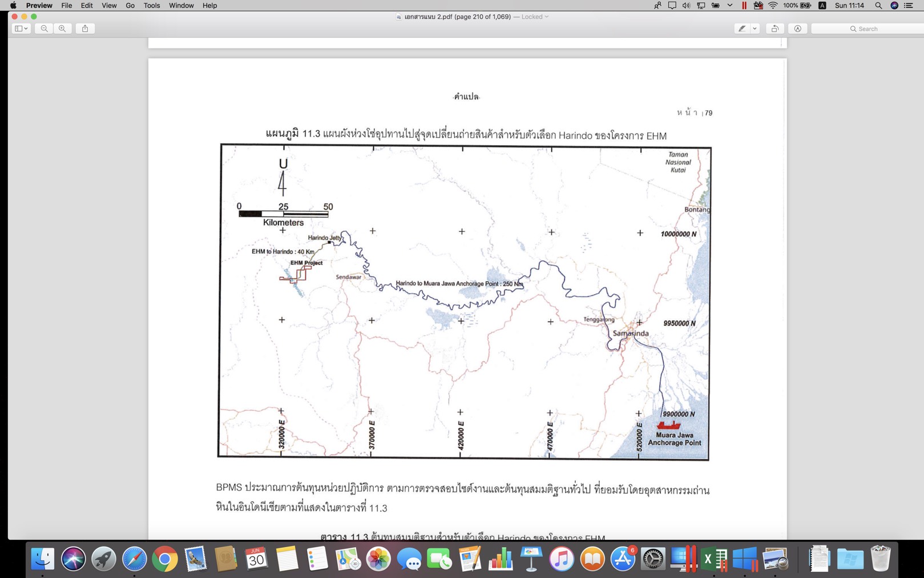Click the clock showing Sun 11:14

[x=849, y=5]
